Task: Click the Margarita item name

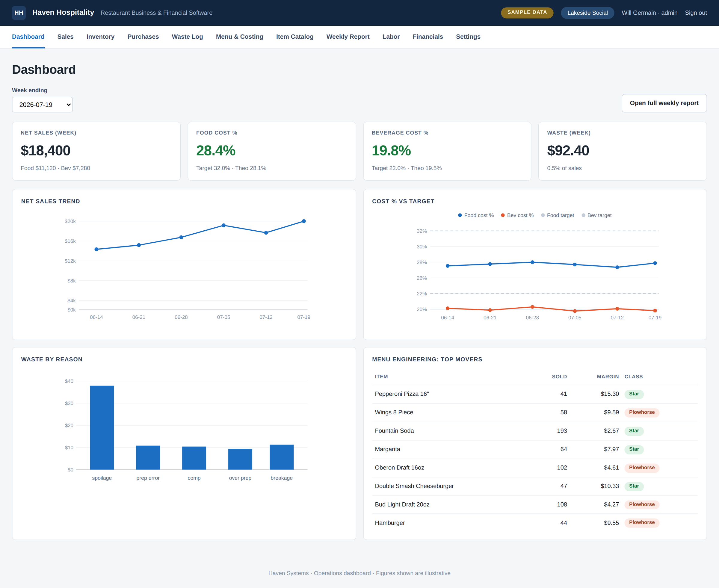Action: click(387, 449)
